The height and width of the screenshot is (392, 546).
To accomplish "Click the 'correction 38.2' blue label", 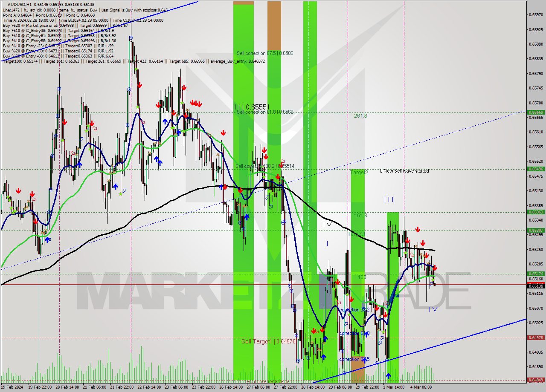I will (354, 310).
